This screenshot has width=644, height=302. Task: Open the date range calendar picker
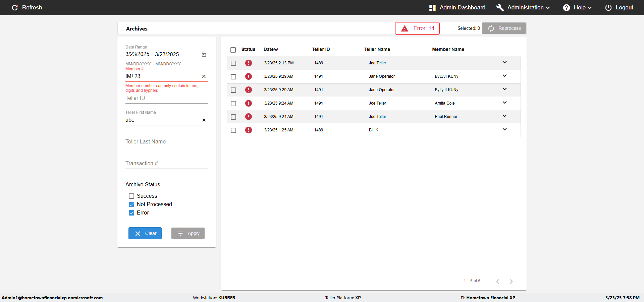(204, 54)
